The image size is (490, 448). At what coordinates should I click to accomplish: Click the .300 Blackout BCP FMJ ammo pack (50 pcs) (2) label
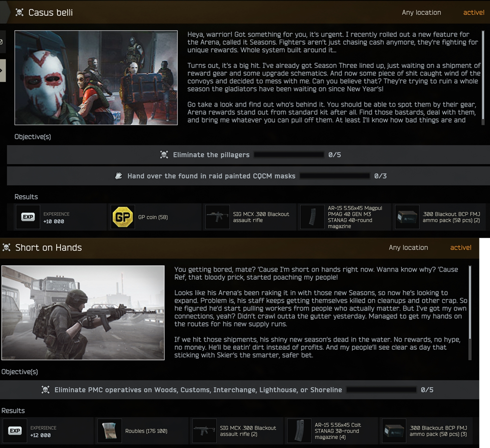coord(451,217)
